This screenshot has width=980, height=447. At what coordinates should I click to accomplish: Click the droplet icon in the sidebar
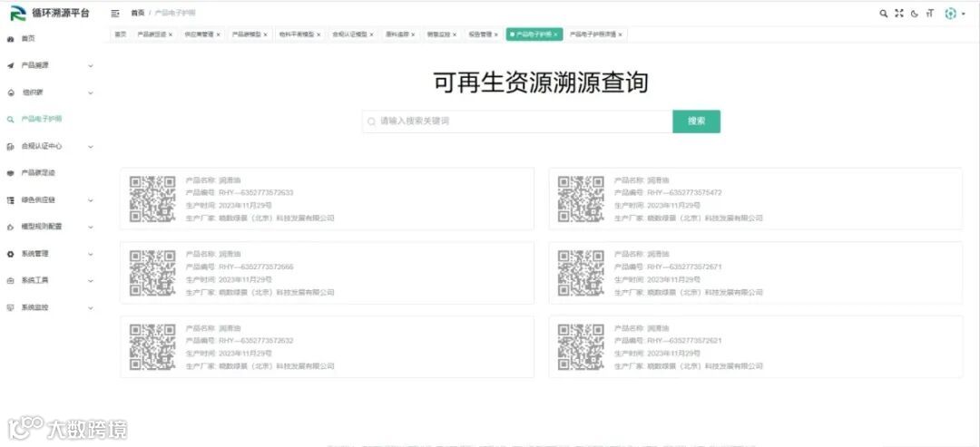pos(10,92)
